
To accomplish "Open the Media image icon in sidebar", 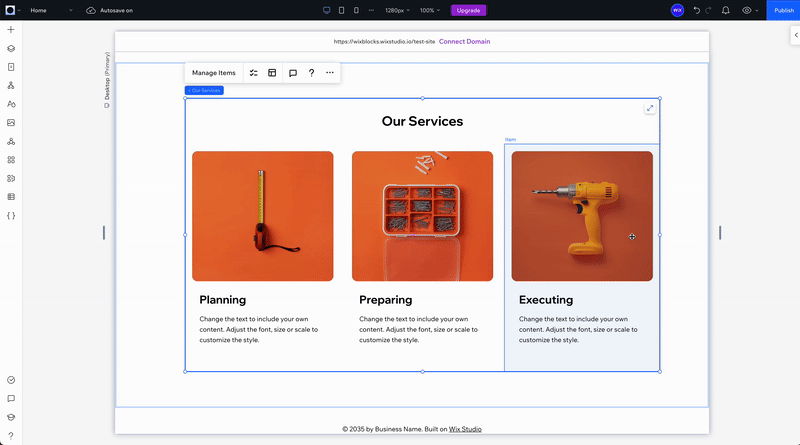I will click(11, 122).
